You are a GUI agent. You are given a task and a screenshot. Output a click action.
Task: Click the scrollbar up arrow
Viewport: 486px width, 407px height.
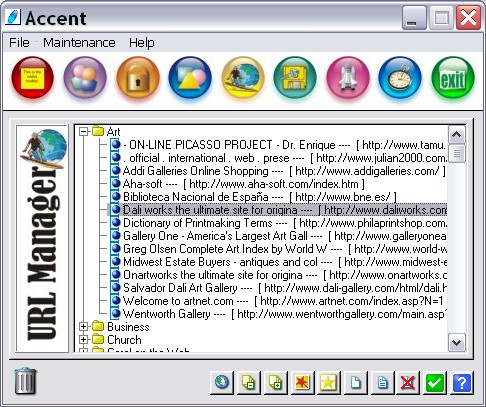coord(456,135)
